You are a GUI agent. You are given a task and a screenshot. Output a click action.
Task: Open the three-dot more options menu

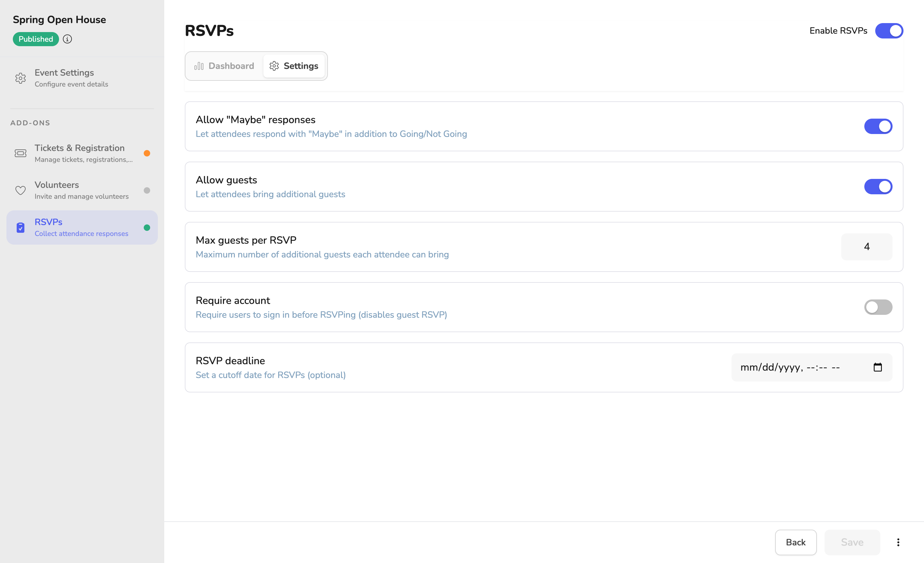tap(898, 542)
